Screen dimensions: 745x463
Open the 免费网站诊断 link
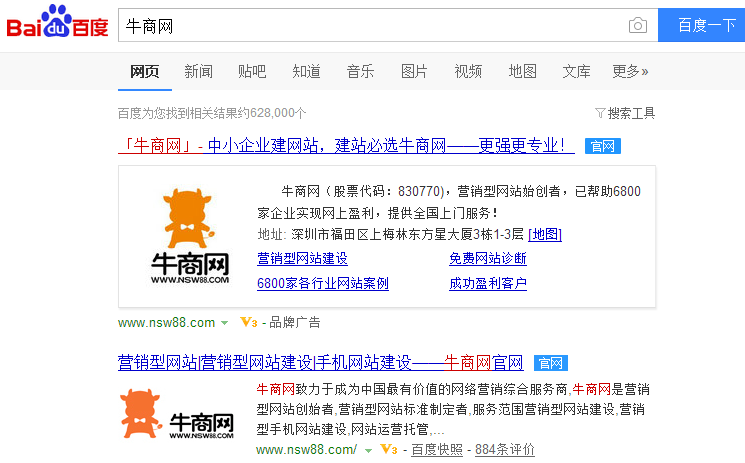(487, 259)
